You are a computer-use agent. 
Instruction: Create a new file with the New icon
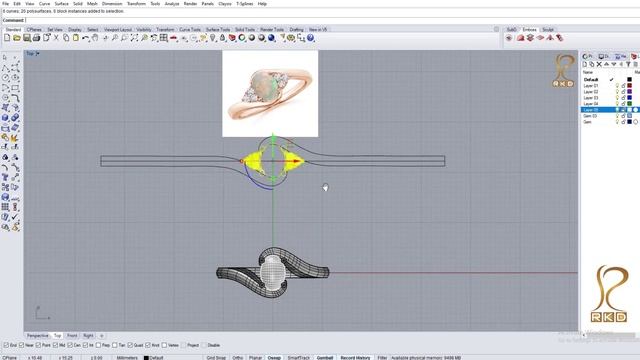click(x=7, y=38)
